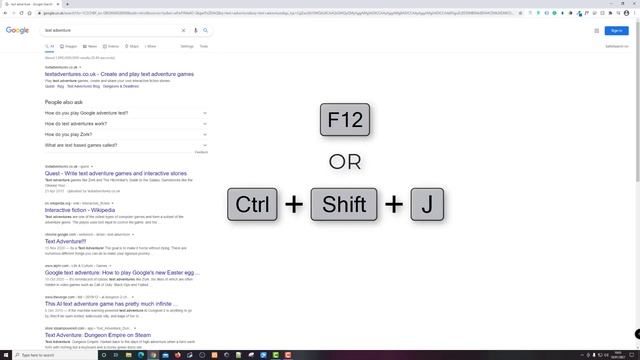The image size is (640, 360).
Task: Open the notification center on taskbar
Action: tap(632, 355)
